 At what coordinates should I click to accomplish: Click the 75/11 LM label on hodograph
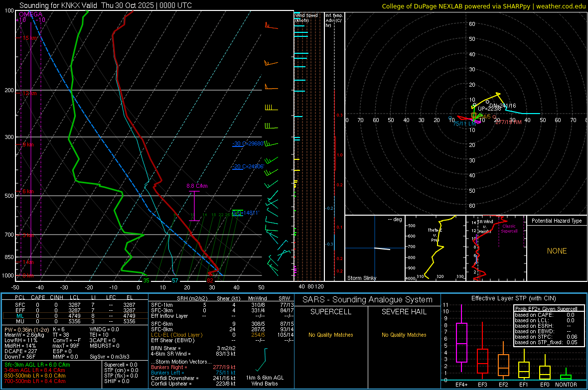464,124
